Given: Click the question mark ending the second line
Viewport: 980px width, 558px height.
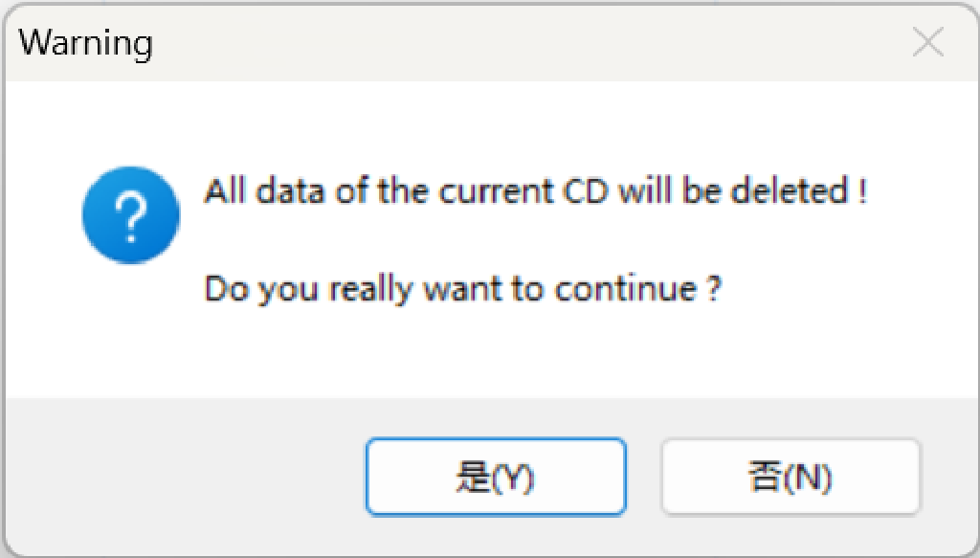Looking at the screenshot, I should 713,288.
